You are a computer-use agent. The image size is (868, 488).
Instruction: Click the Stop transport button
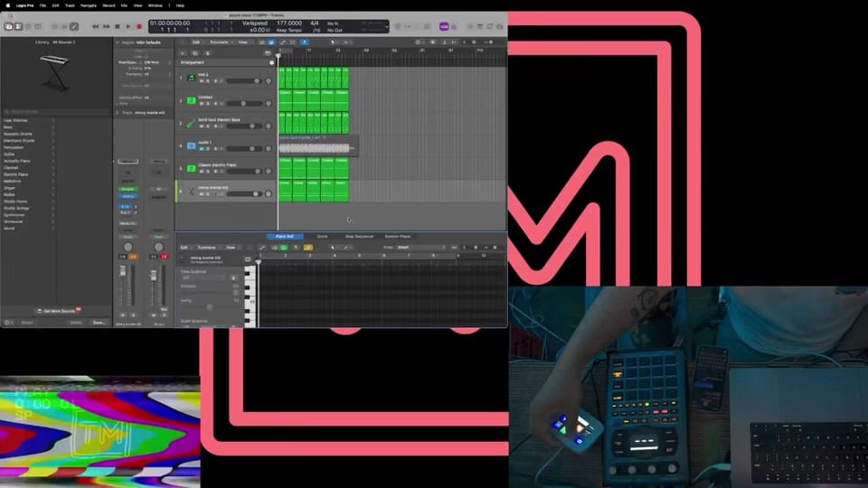point(118,26)
